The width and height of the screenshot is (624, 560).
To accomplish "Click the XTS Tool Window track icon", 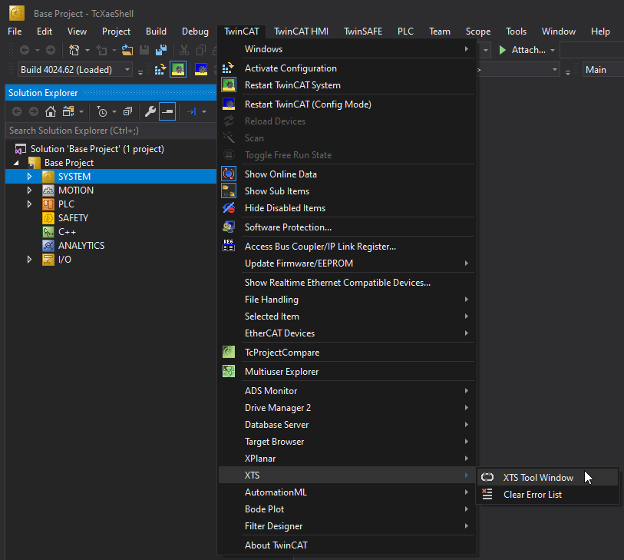I will (487, 477).
